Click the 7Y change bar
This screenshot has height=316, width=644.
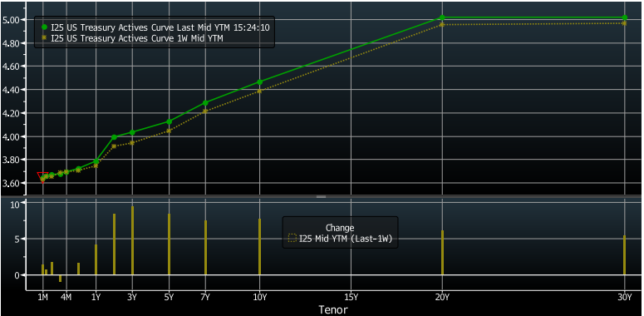click(x=205, y=247)
